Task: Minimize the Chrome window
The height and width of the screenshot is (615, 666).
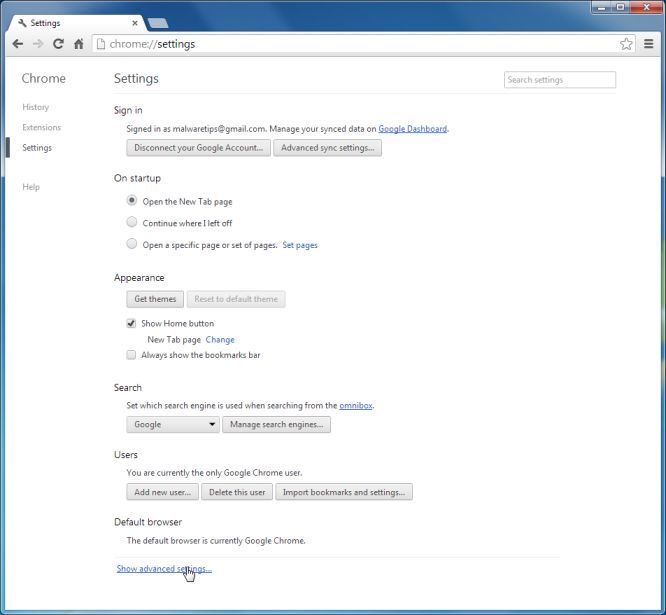Action: coord(601,7)
